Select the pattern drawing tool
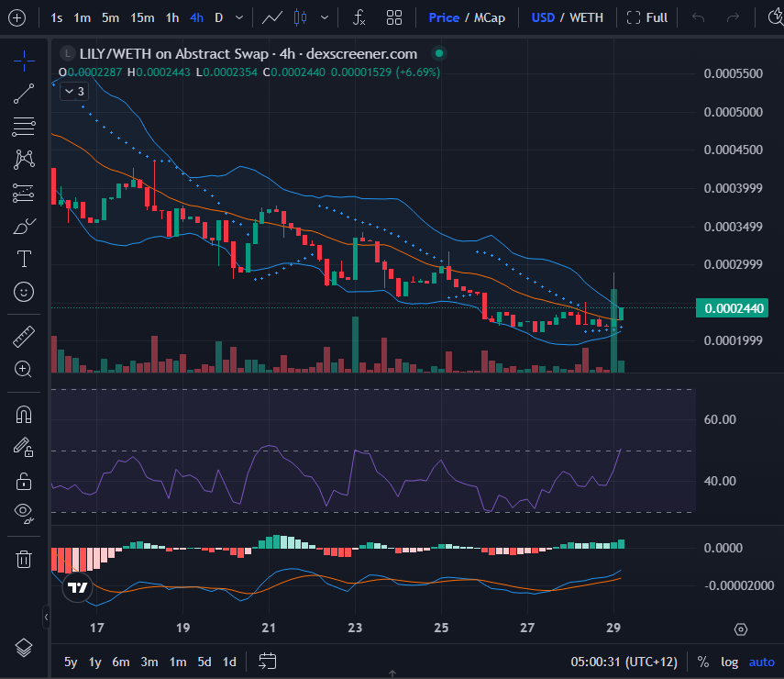 [24, 160]
